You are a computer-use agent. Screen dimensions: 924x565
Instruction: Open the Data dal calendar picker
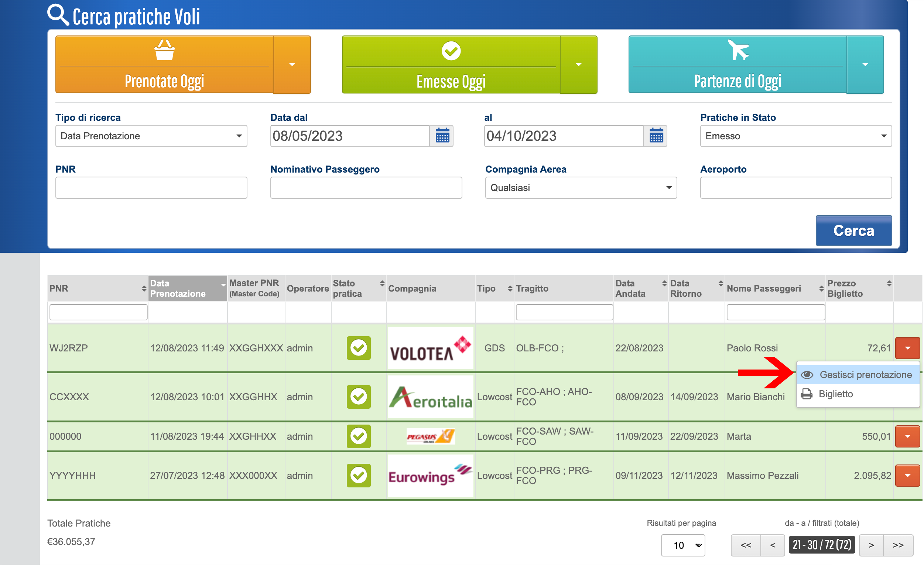click(x=442, y=136)
